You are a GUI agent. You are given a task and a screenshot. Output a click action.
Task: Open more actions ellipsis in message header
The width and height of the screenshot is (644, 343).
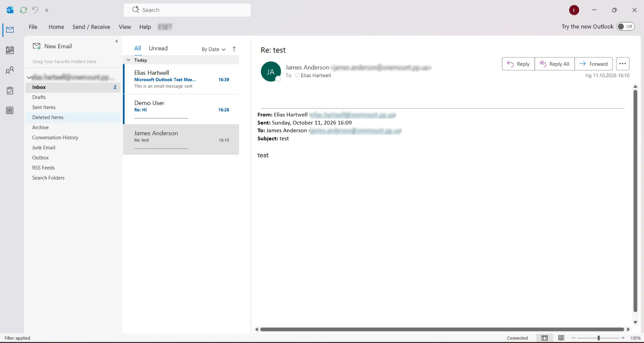(x=623, y=64)
